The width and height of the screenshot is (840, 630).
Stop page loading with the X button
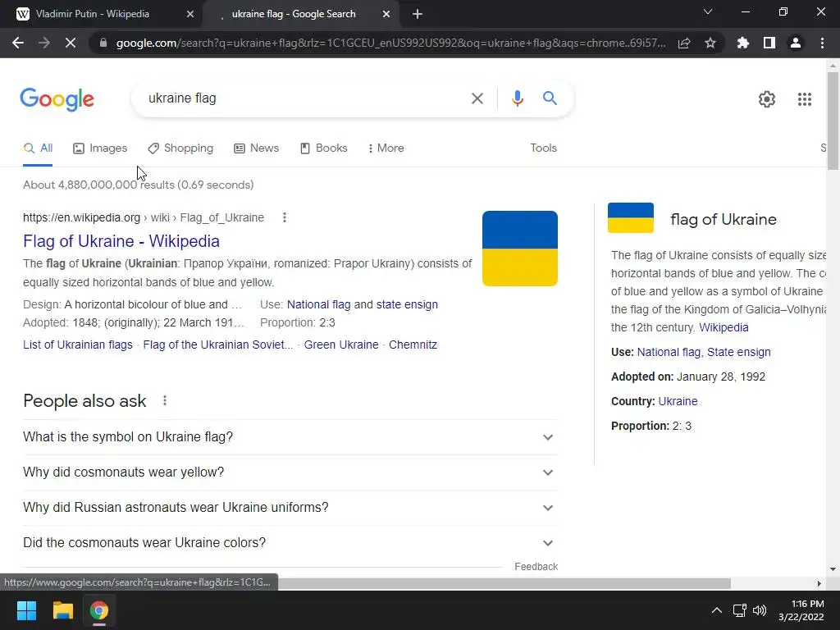71,43
